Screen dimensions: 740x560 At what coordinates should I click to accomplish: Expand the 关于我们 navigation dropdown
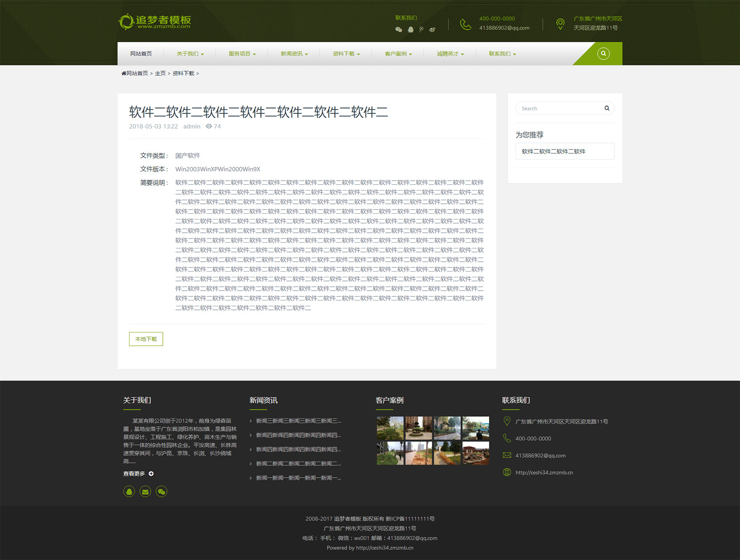(190, 54)
